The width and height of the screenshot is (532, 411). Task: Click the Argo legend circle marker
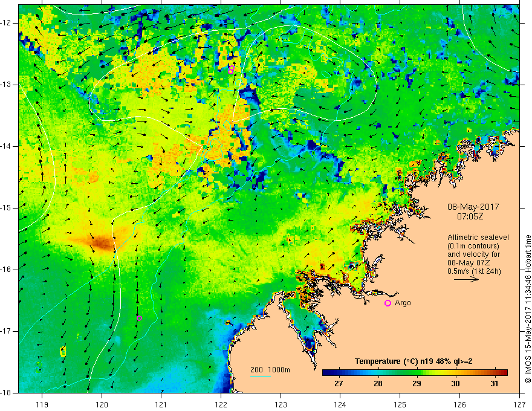(x=388, y=303)
